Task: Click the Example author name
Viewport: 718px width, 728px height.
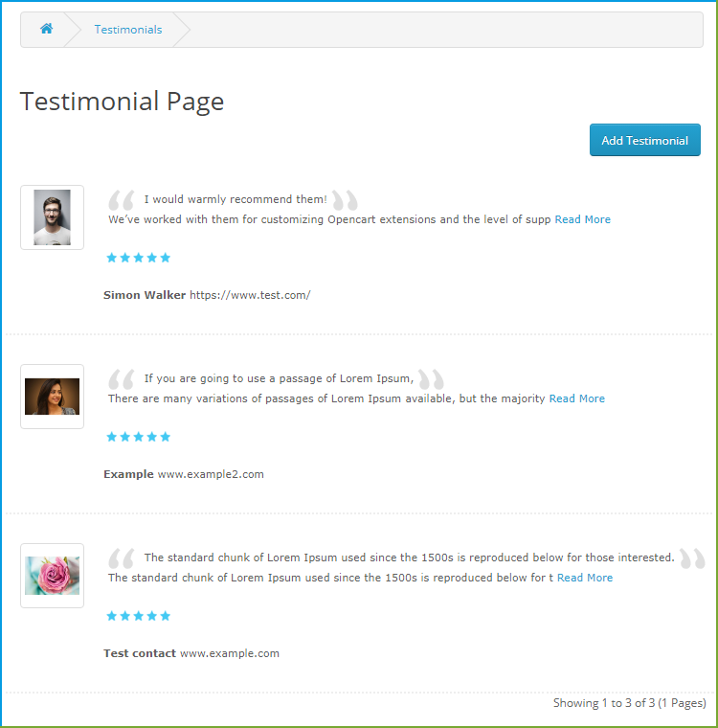Action: point(128,474)
